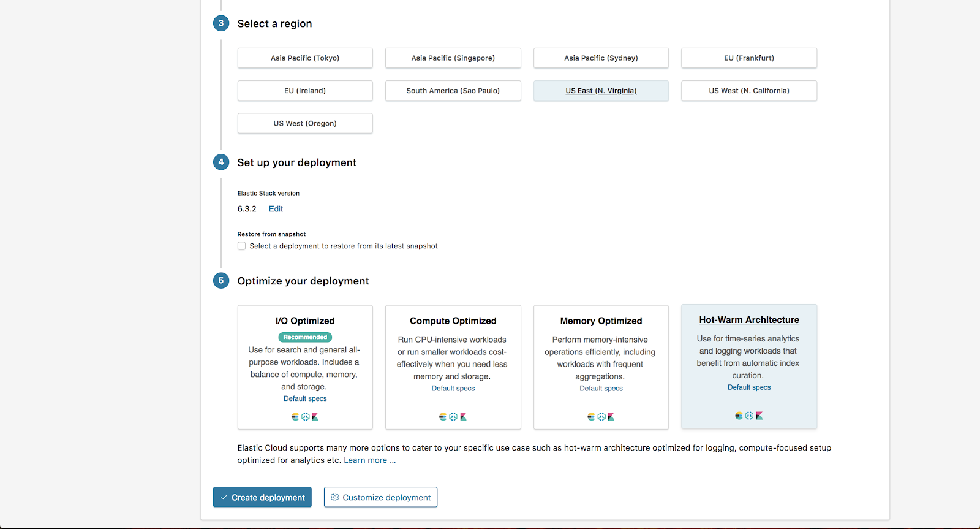Click Kibana icon in I/O Optimized card
This screenshot has width=980, height=529.
315,417
